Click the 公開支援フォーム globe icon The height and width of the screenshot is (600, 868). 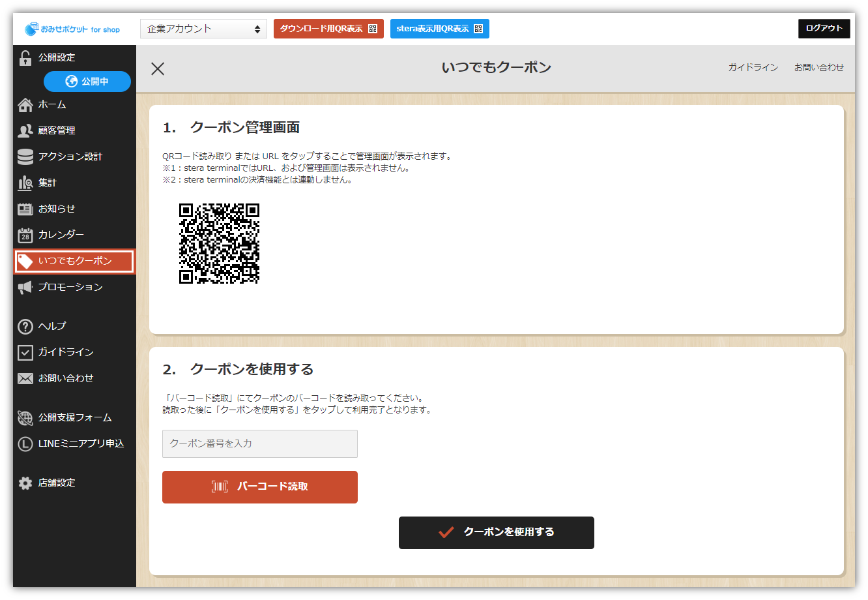[25, 418]
